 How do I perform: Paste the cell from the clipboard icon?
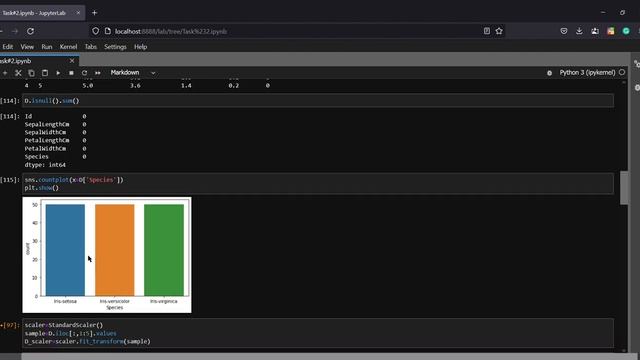[45, 73]
